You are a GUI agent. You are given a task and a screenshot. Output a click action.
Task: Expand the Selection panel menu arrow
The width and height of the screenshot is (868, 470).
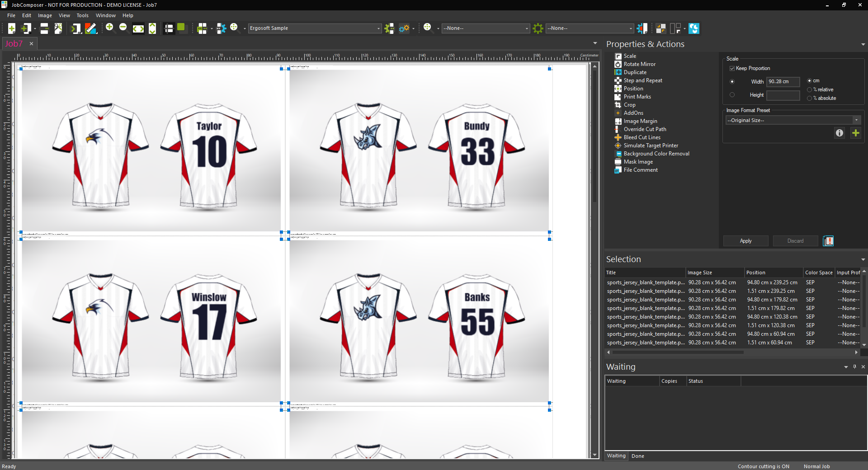(863, 259)
